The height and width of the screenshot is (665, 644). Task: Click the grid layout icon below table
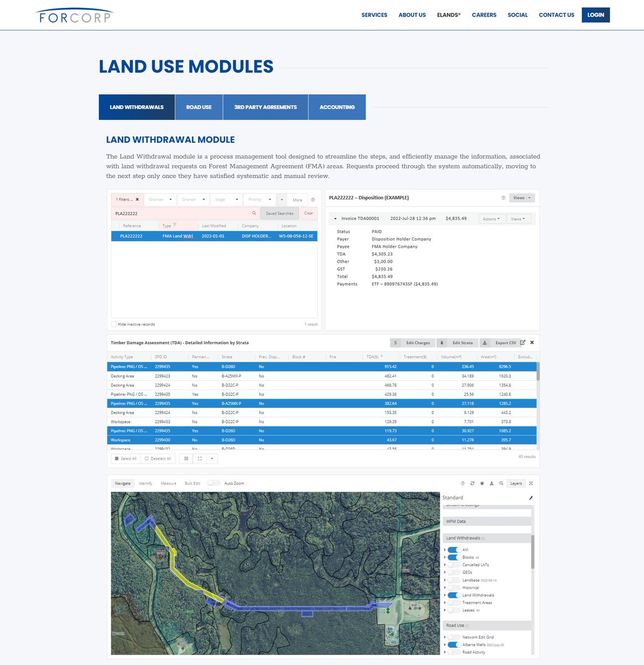click(x=186, y=459)
